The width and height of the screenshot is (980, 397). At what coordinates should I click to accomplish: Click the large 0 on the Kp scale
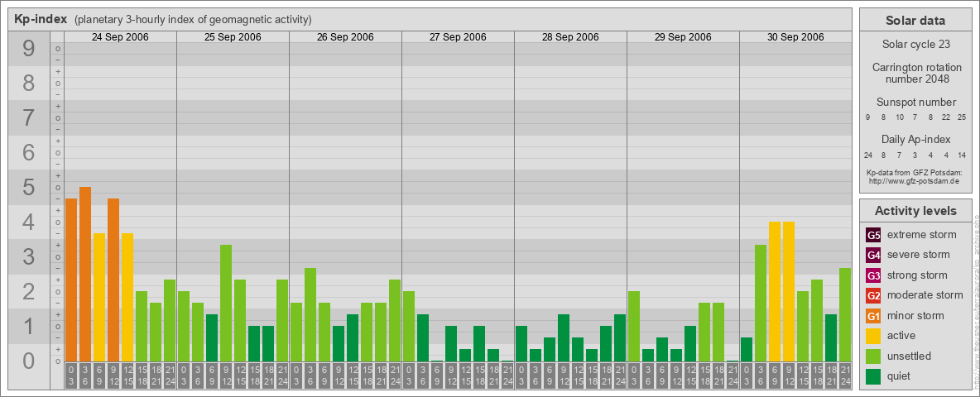[x=29, y=361]
